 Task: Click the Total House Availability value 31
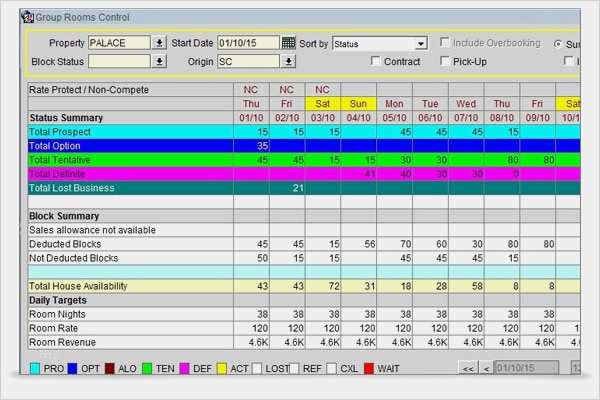370,286
